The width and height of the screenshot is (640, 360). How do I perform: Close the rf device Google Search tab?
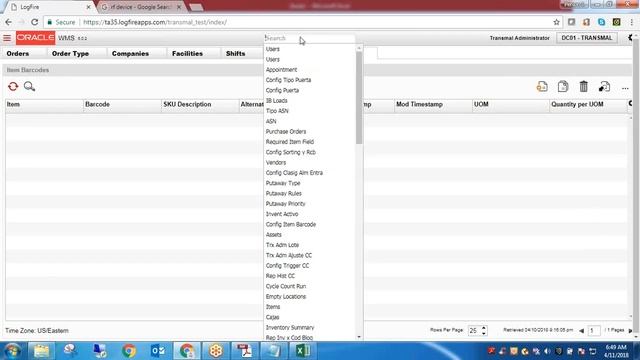point(179,7)
